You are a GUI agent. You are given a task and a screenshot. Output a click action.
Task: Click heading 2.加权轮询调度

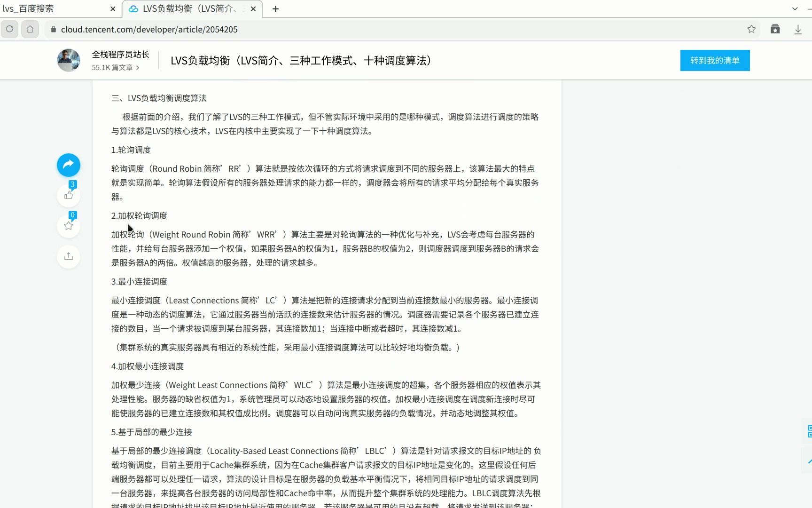139,215
